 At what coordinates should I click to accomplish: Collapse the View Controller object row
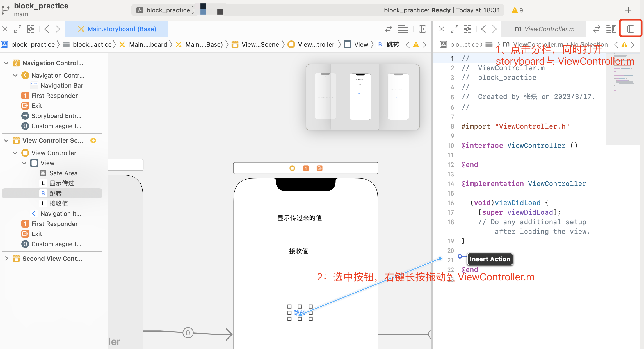click(15, 153)
